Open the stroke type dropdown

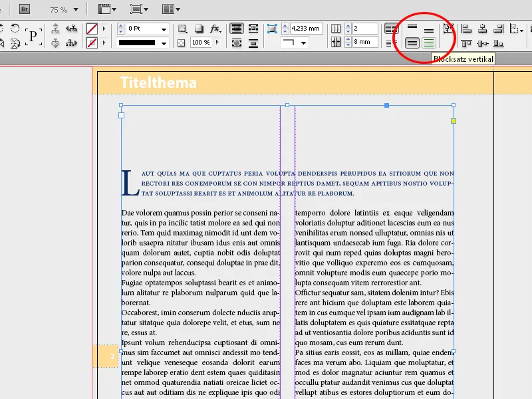tap(164, 43)
